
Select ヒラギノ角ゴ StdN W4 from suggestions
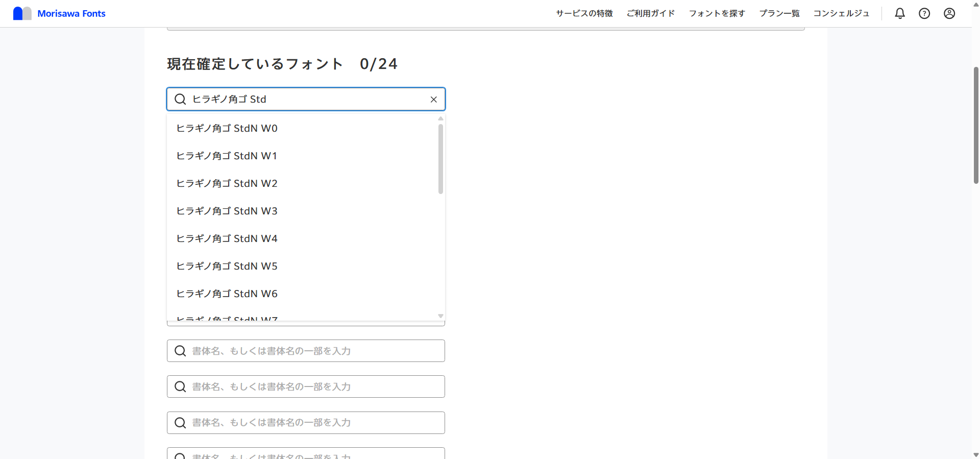[302, 238]
